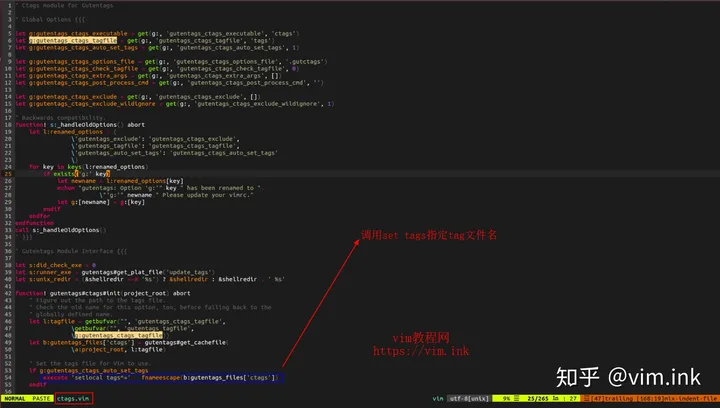Click g:gutentags_ctags_auto_set_tags variable on line 7

83,48
